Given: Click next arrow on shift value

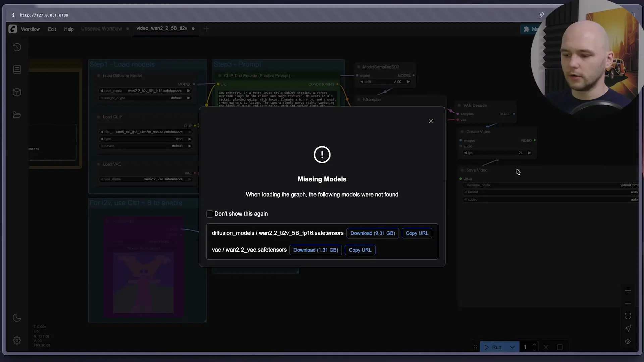Looking at the screenshot, I should point(408,82).
